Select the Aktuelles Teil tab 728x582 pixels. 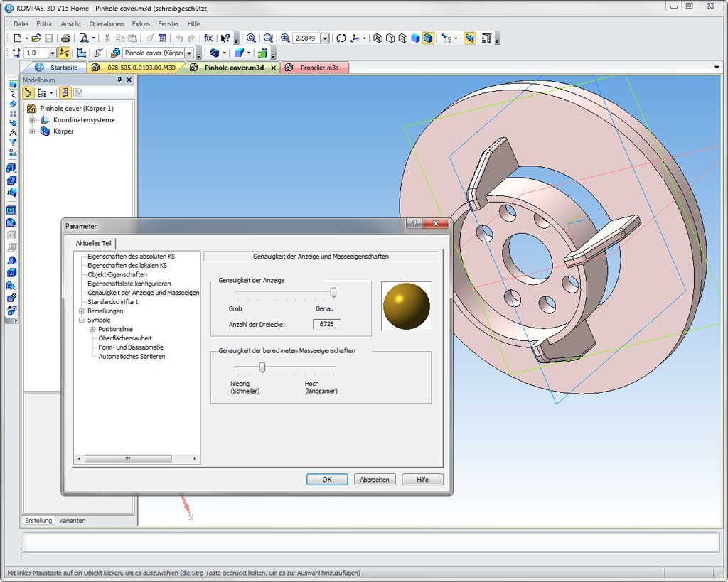(x=93, y=243)
